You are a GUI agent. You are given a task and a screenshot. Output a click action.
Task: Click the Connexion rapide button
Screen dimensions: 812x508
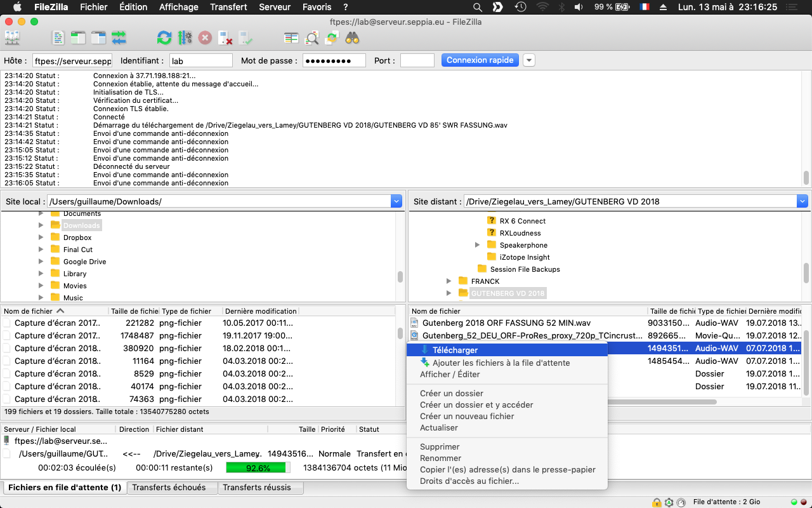[480, 60]
